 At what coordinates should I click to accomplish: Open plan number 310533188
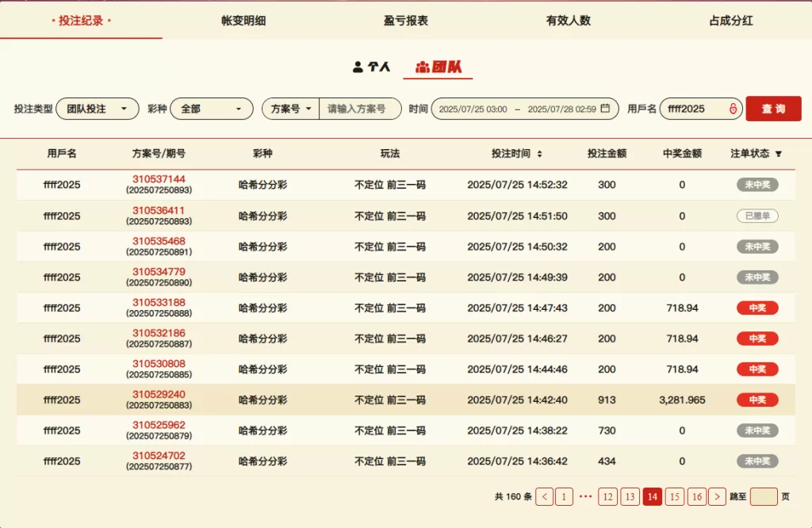[159, 302]
